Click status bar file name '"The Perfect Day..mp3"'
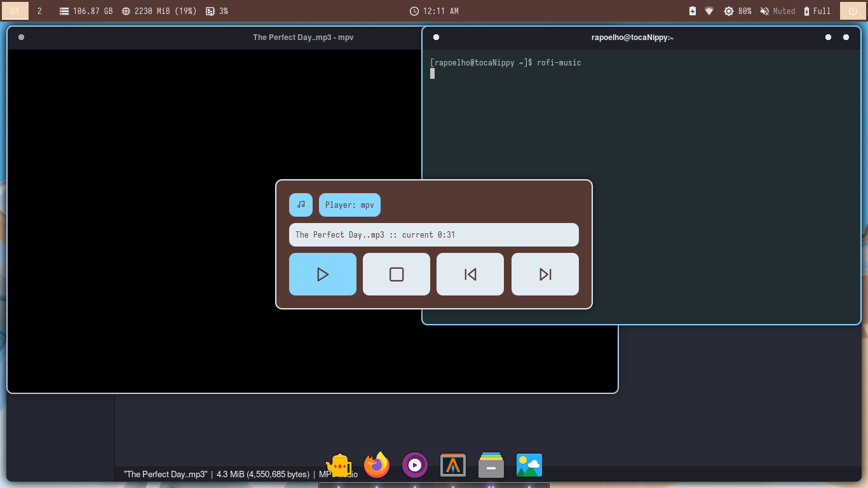Image resolution: width=868 pixels, height=488 pixels. 166,474
